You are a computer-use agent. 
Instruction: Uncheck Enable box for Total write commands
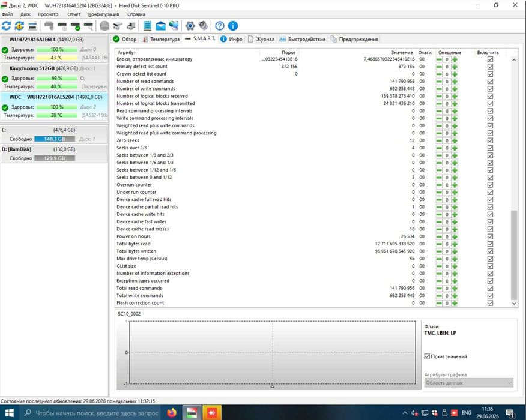coord(490,296)
